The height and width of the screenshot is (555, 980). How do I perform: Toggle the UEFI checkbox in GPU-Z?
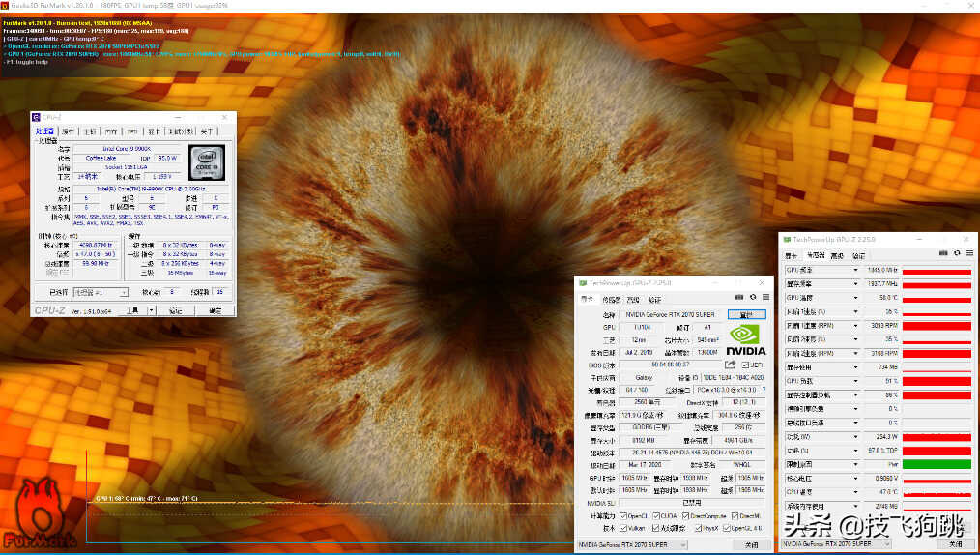coord(745,365)
